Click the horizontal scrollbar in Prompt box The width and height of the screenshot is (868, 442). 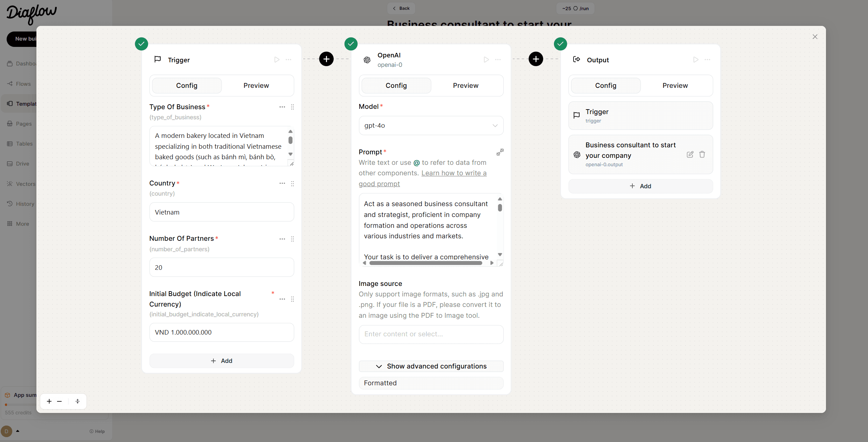pos(425,263)
